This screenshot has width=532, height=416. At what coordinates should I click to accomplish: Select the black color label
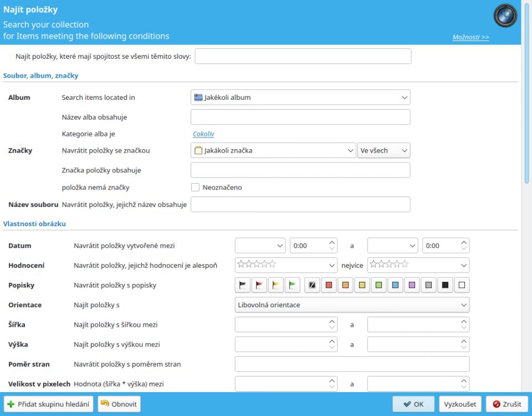click(x=445, y=285)
